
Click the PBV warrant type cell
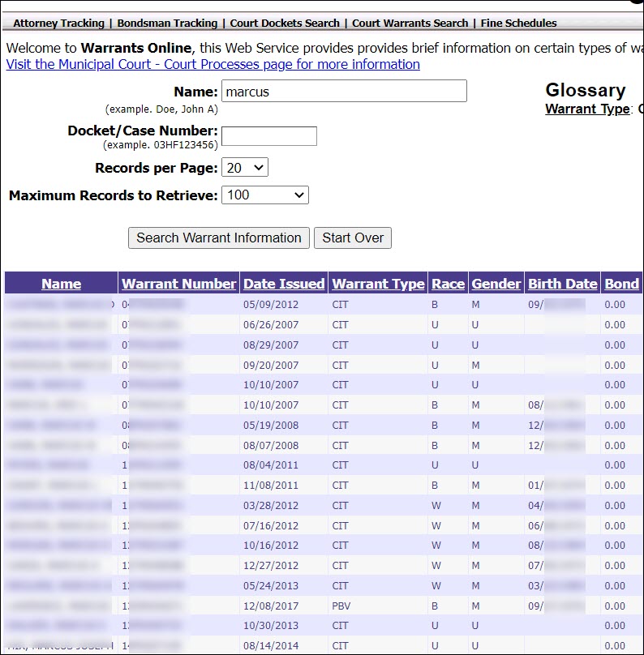click(x=341, y=606)
